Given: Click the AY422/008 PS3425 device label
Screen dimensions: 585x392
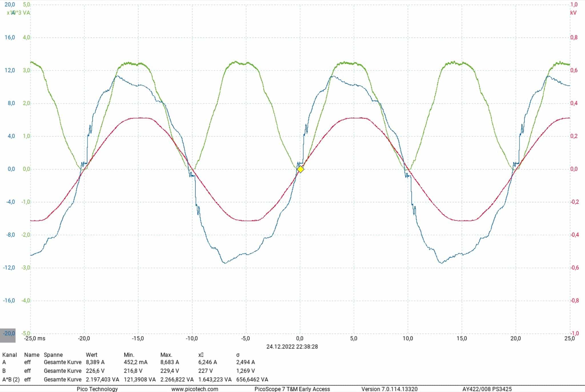Looking at the screenshot, I should tap(487, 389).
